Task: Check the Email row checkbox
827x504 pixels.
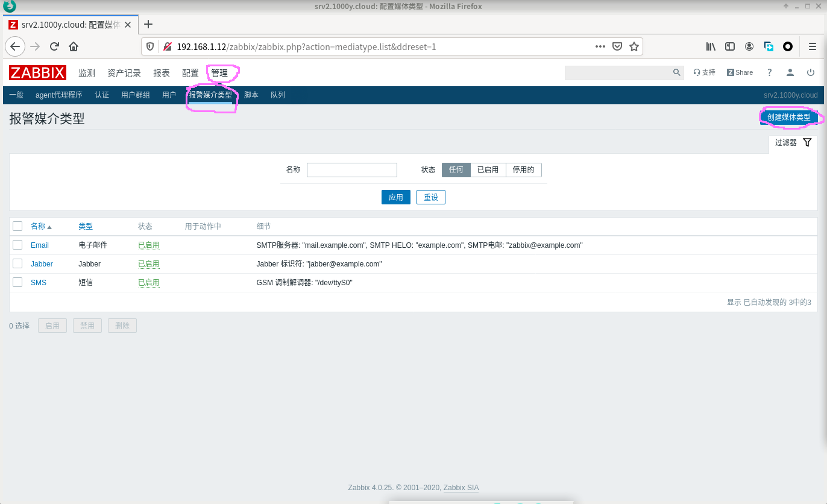Action: (x=17, y=245)
